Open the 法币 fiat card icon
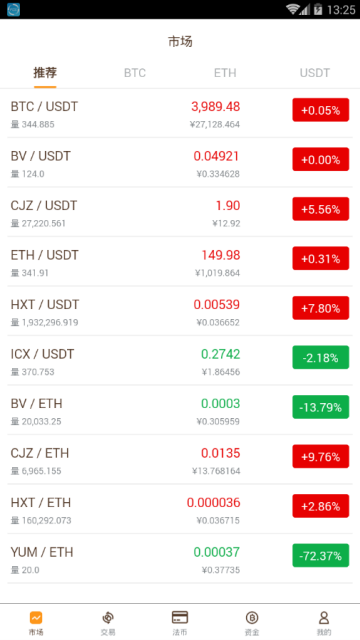The width and height of the screenshot is (360, 640). [x=180, y=617]
